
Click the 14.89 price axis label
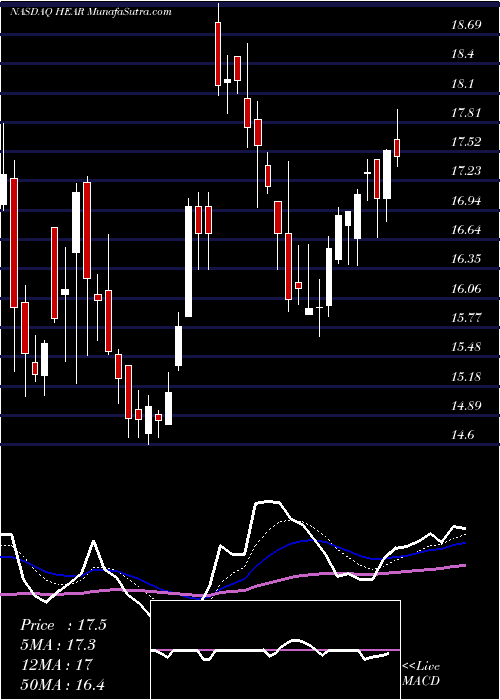point(466,406)
